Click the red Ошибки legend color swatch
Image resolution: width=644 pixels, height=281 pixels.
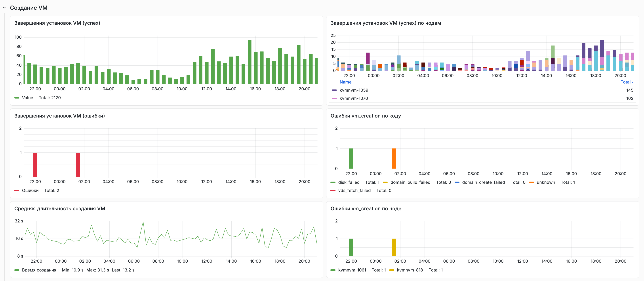[17, 190]
